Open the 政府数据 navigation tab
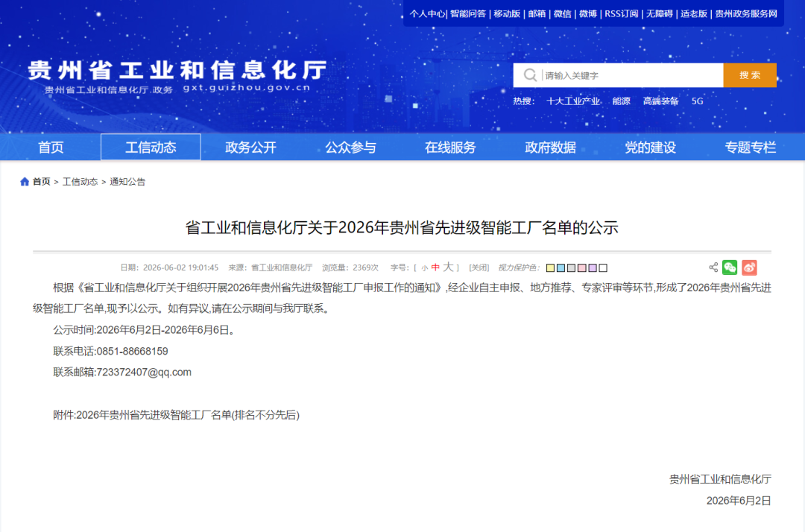This screenshot has height=532, width=805. [550, 148]
